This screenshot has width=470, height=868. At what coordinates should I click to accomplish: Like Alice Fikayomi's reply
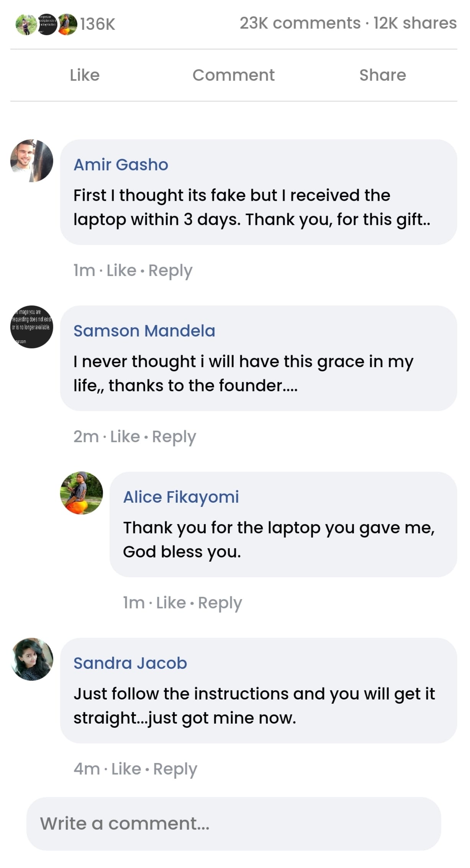171,603
